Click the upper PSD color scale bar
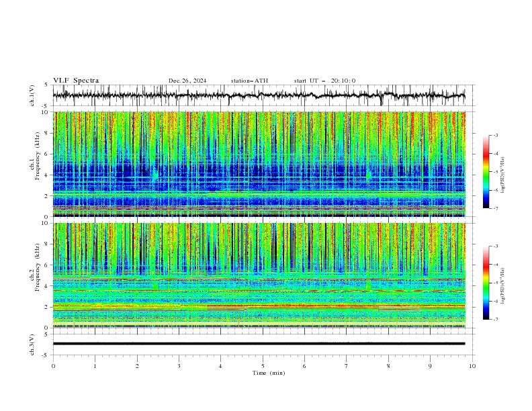Viewport: 532px width, 411px height. point(486,172)
